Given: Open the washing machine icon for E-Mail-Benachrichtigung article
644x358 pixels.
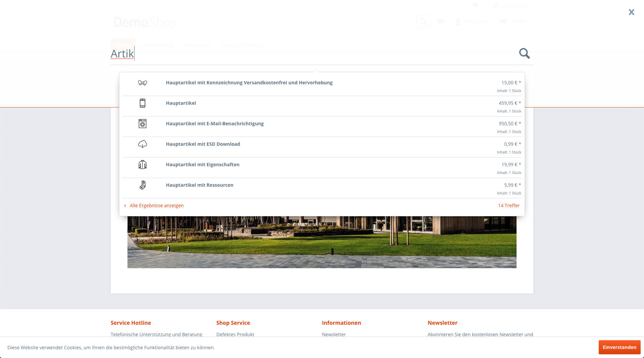Looking at the screenshot, I should [x=143, y=124].
